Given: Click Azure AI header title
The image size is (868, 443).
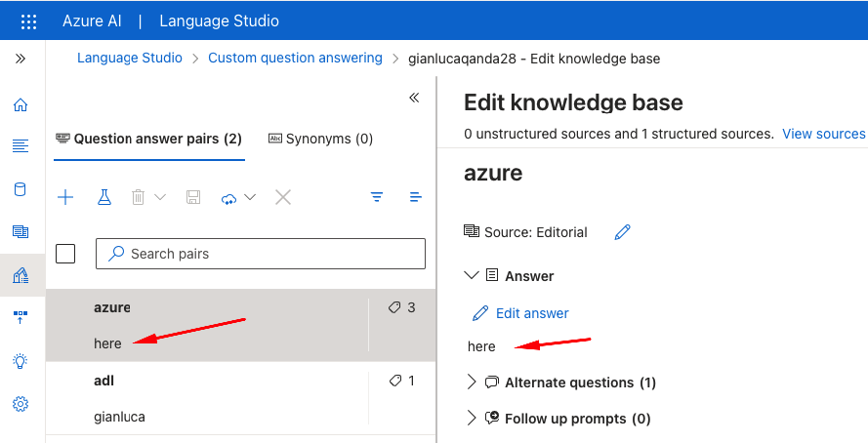Looking at the screenshot, I should (x=92, y=21).
